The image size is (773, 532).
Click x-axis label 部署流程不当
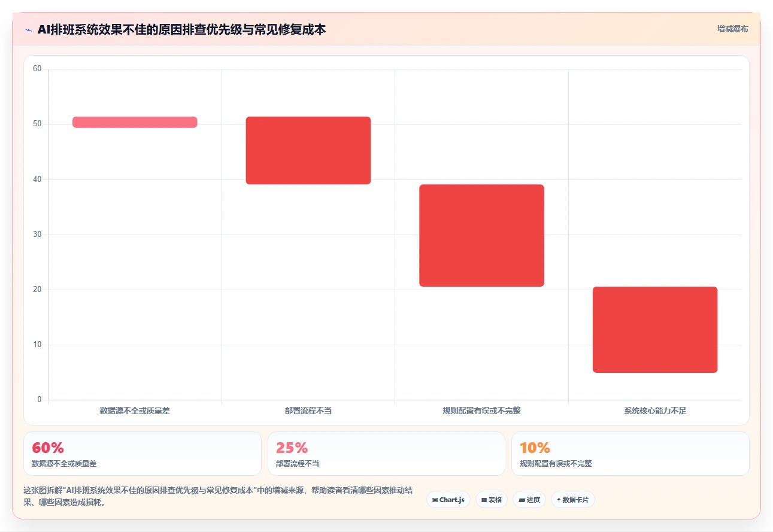click(x=308, y=411)
